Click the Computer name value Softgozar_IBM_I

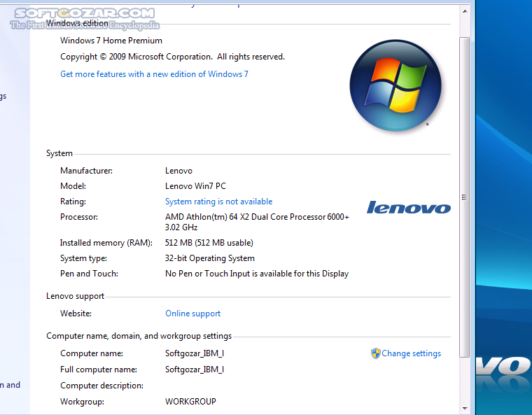[195, 353]
